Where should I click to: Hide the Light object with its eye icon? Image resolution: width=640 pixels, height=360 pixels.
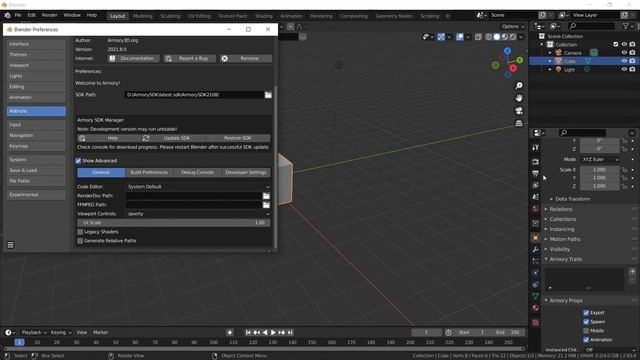click(x=624, y=69)
